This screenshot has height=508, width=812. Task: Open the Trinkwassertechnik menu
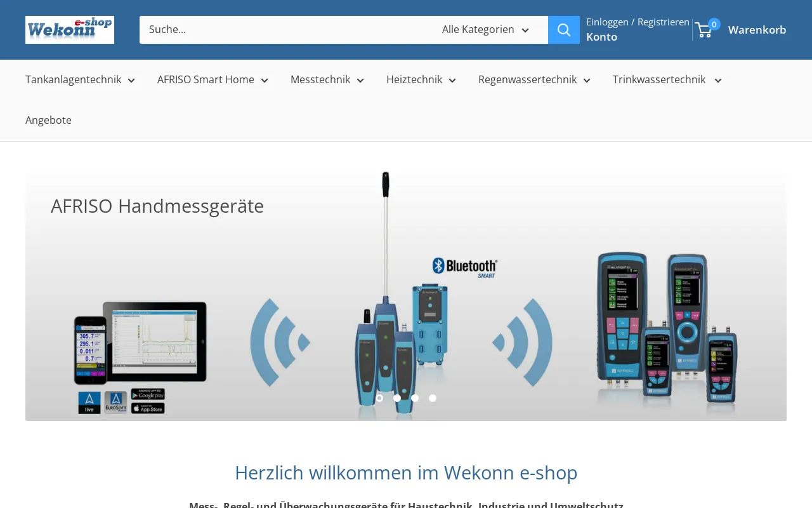click(x=659, y=79)
